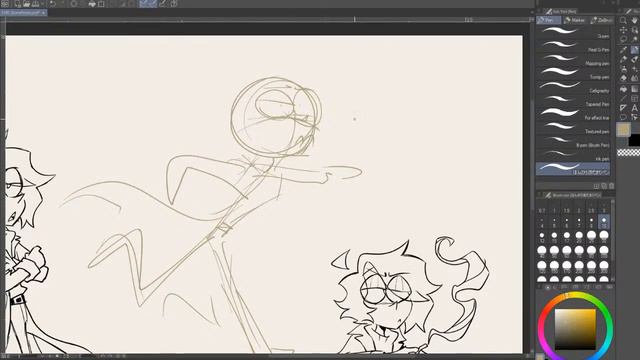Choose the Ink pen brush

click(573, 156)
